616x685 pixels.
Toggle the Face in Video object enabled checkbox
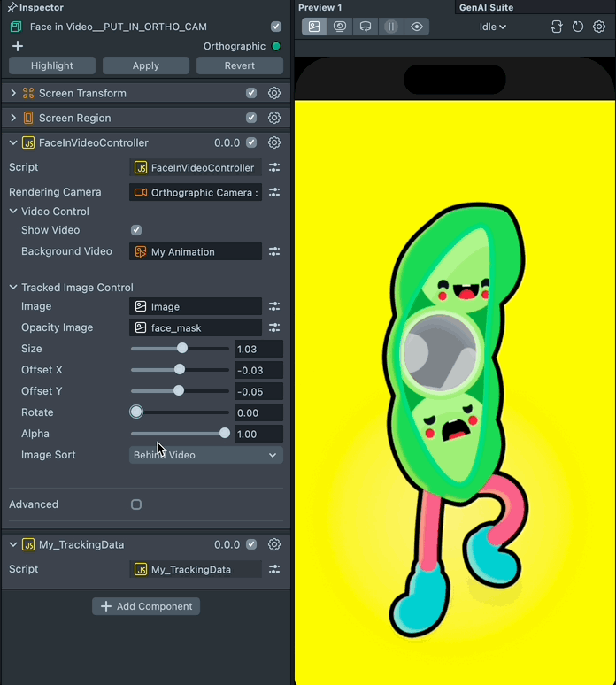coord(276,27)
